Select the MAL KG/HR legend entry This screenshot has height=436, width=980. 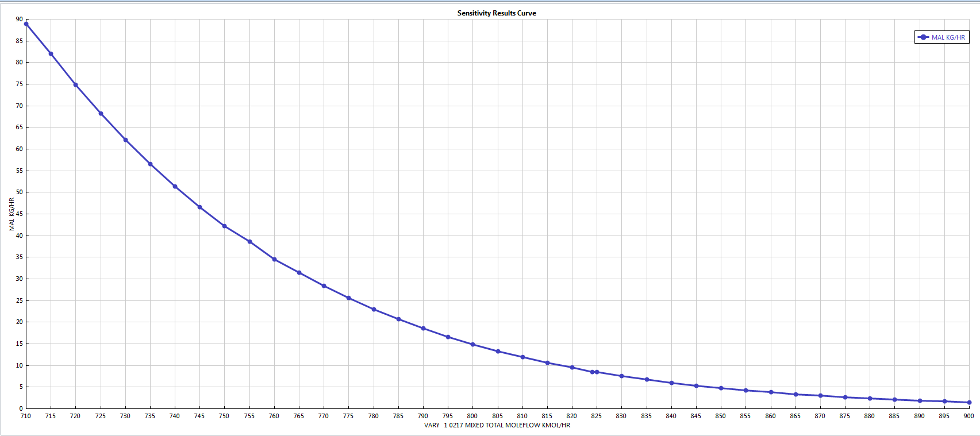tap(942, 37)
